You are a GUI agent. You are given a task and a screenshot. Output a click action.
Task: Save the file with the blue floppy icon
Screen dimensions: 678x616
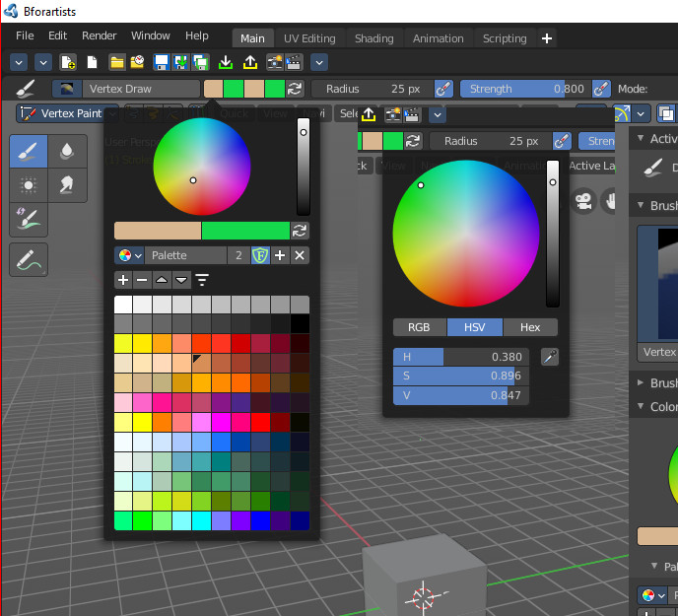[x=162, y=62]
